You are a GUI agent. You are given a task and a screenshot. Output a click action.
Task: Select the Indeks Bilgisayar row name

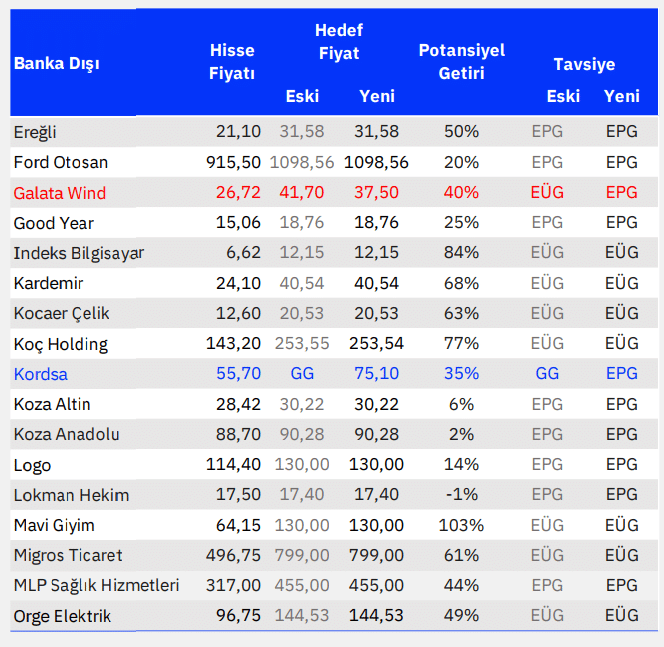79,253
